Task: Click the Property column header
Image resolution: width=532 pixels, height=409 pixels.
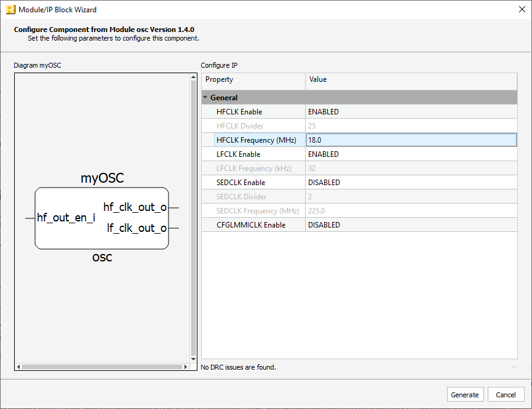Action: click(253, 81)
